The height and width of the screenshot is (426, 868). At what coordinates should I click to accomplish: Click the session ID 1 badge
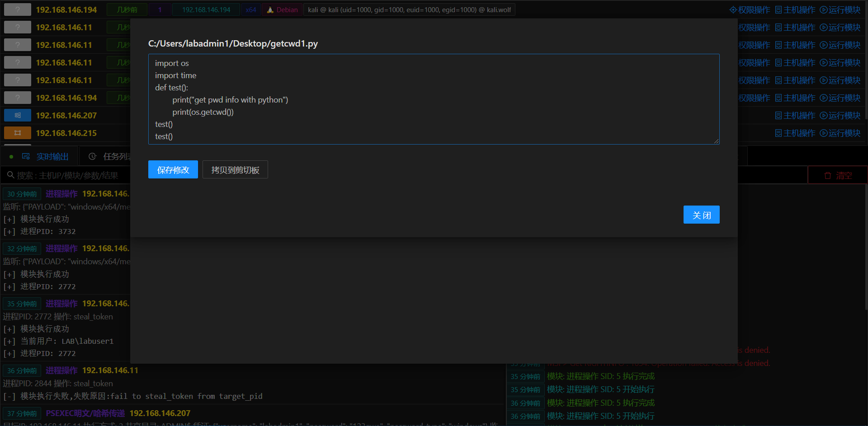(160, 9)
